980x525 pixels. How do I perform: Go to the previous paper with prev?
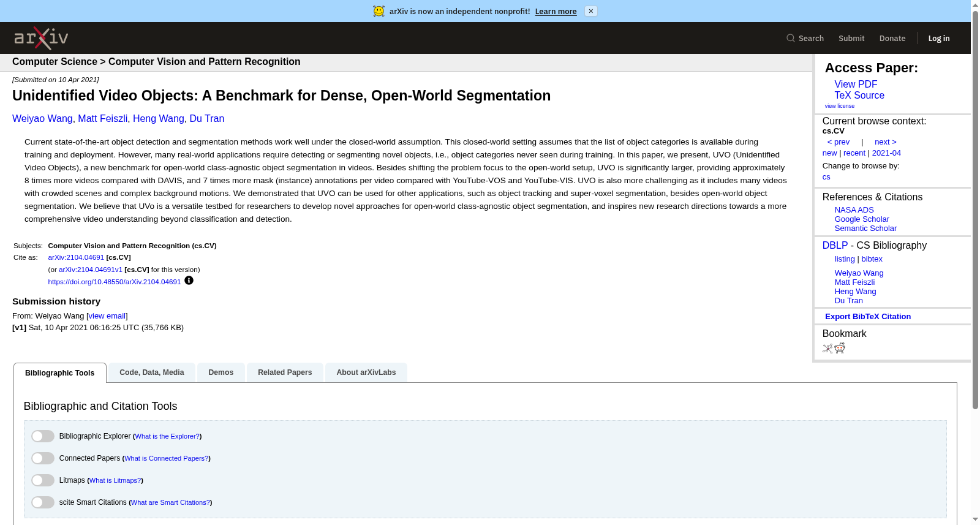tap(839, 142)
